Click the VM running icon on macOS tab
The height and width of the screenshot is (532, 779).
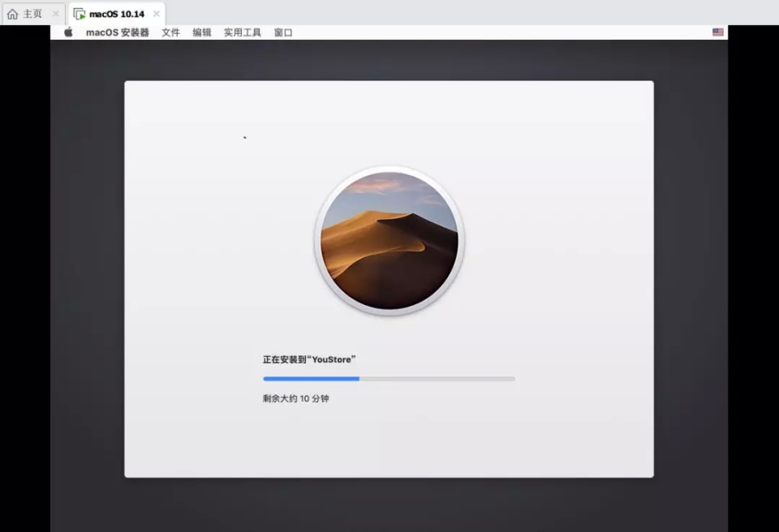tap(79, 14)
